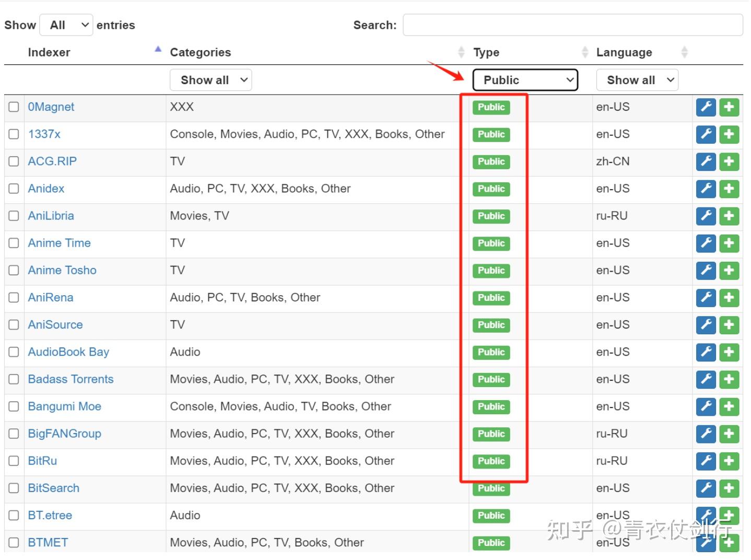Add AudioBook Bay with plus icon

(x=729, y=352)
